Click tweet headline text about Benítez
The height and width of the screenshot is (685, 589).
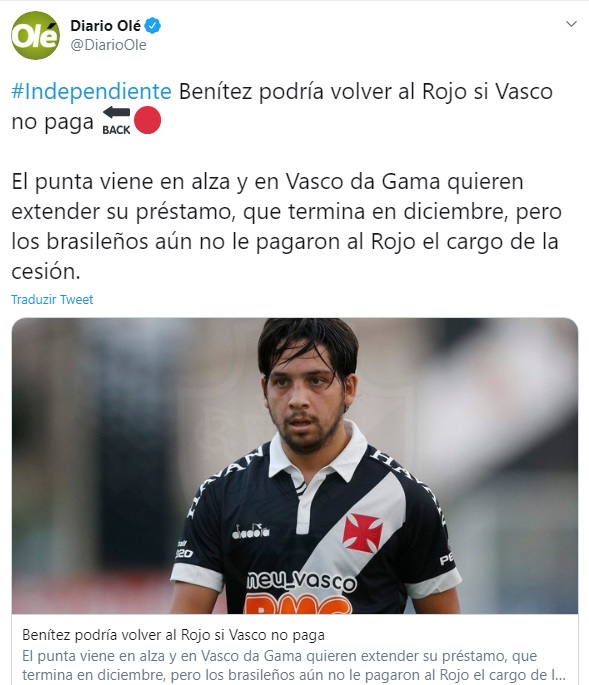point(366,92)
